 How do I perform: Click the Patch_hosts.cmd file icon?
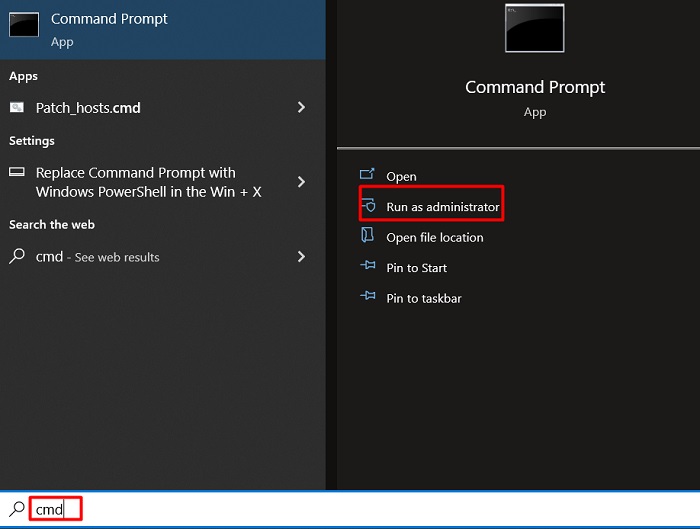click(17, 107)
